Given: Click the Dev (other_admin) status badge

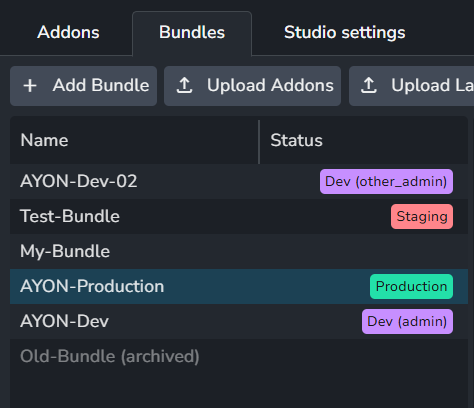Looking at the screenshot, I should click(386, 181).
